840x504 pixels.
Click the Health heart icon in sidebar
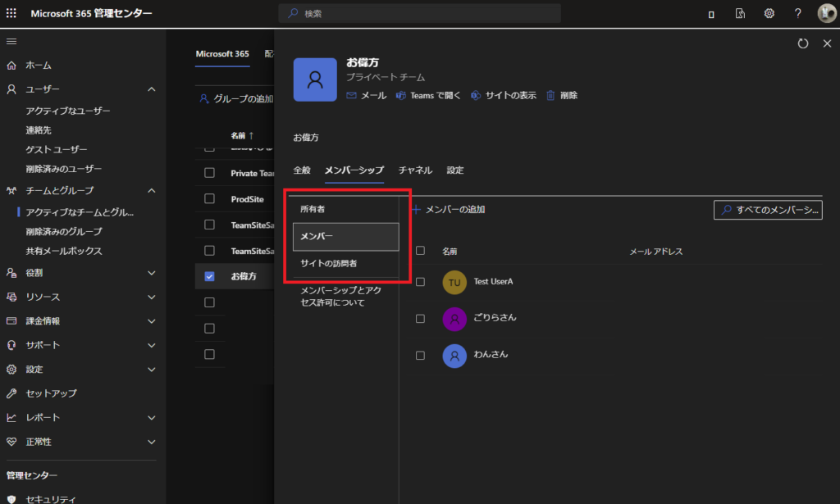(11, 442)
